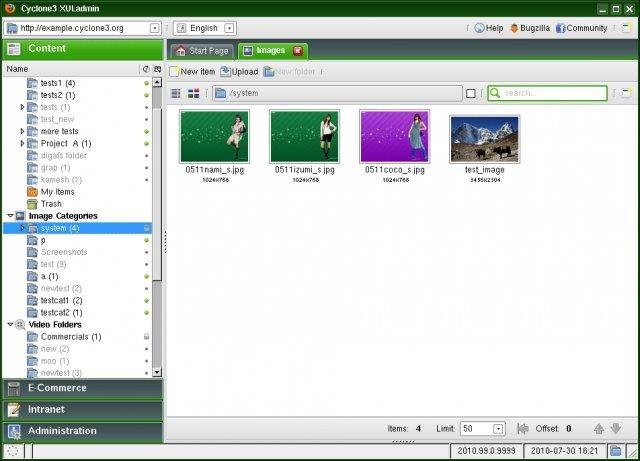Image resolution: width=640 pixels, height=461 pixels.
Task: Open the Trash folder
Action: (50, 204)
